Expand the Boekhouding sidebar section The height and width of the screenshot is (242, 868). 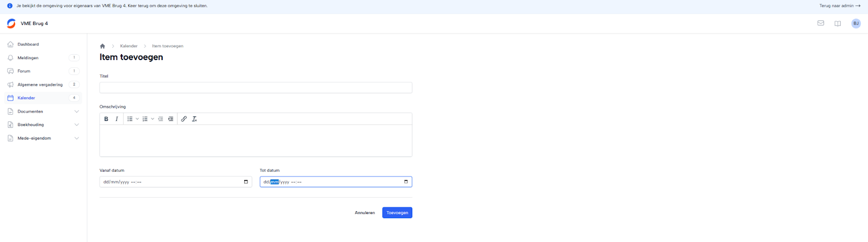pos(76,125)
